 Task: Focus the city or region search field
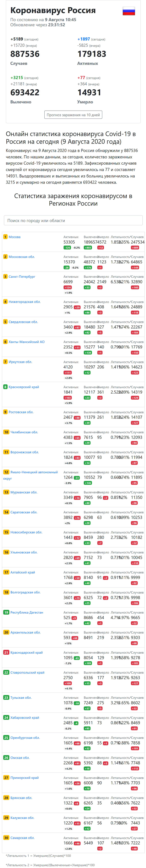[x=73, y=220]
